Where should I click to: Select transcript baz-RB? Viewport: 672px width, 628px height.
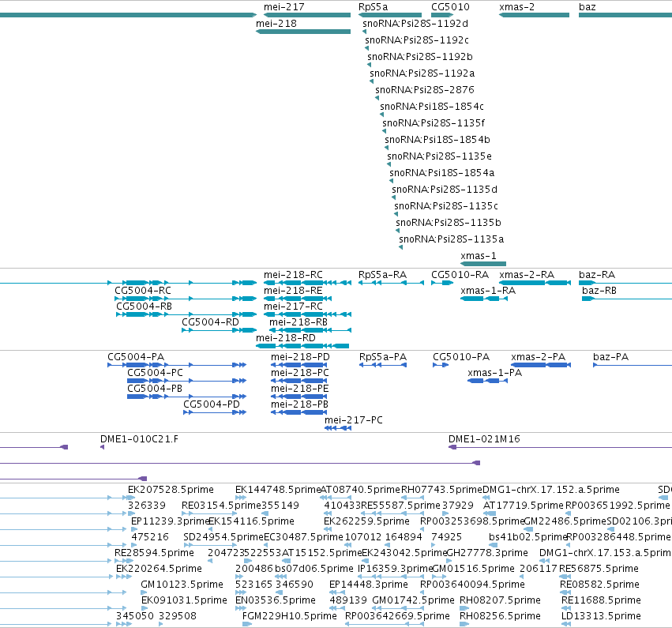(x=599, y=291)
